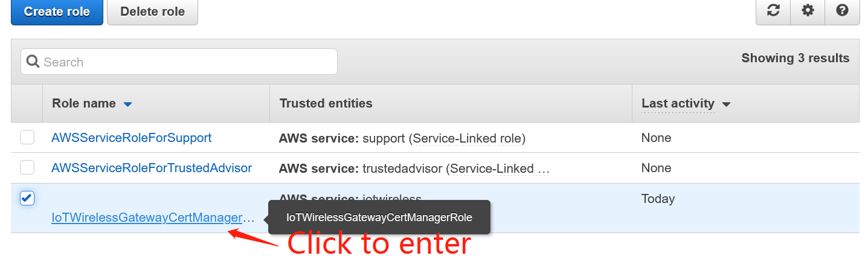The height and width of the screenshot is (267, 868).
Task: Click the Last activity header label
Action: click(678, 103)
